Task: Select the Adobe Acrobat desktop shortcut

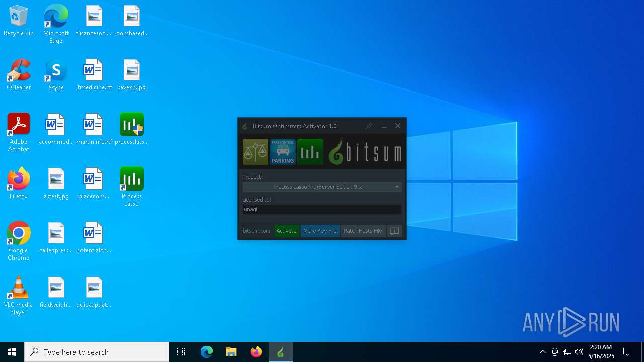Action: (19, 133)
